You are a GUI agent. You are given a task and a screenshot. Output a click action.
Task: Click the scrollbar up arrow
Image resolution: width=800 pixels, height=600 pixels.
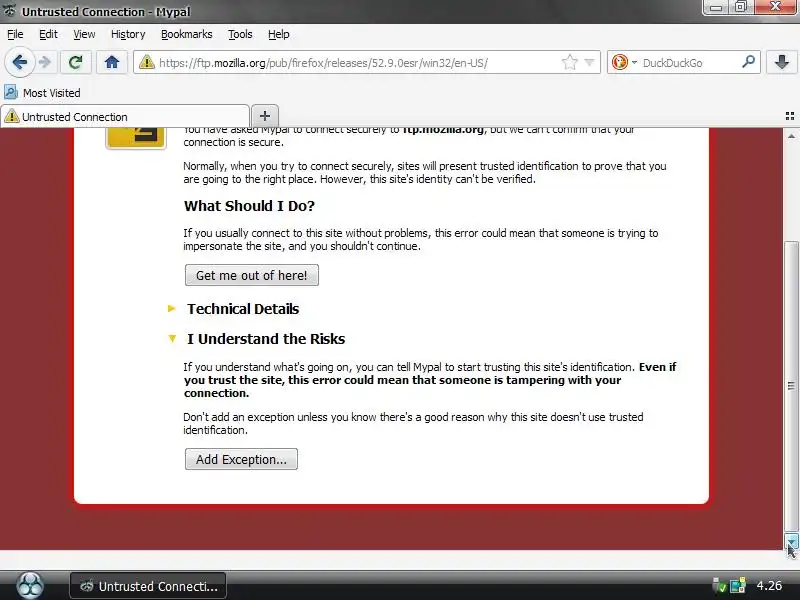[791, 136]
